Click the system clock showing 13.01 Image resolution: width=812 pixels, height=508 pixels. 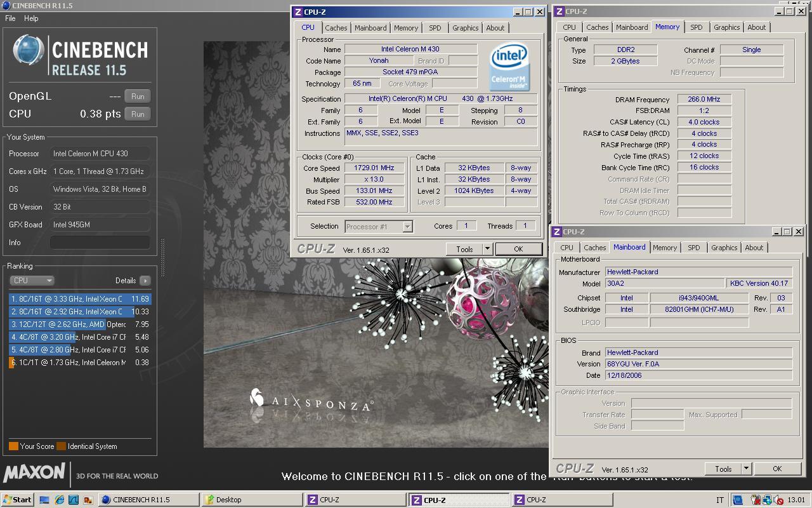796,500
